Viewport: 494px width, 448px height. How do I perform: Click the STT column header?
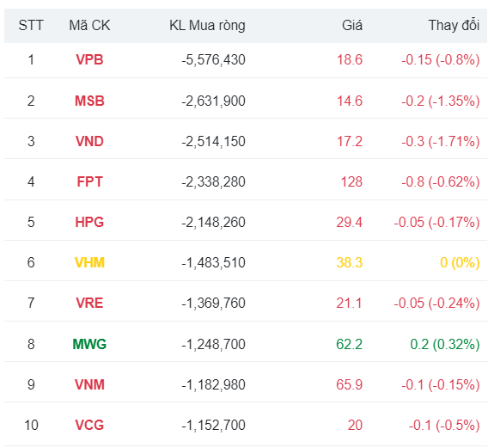31,25
